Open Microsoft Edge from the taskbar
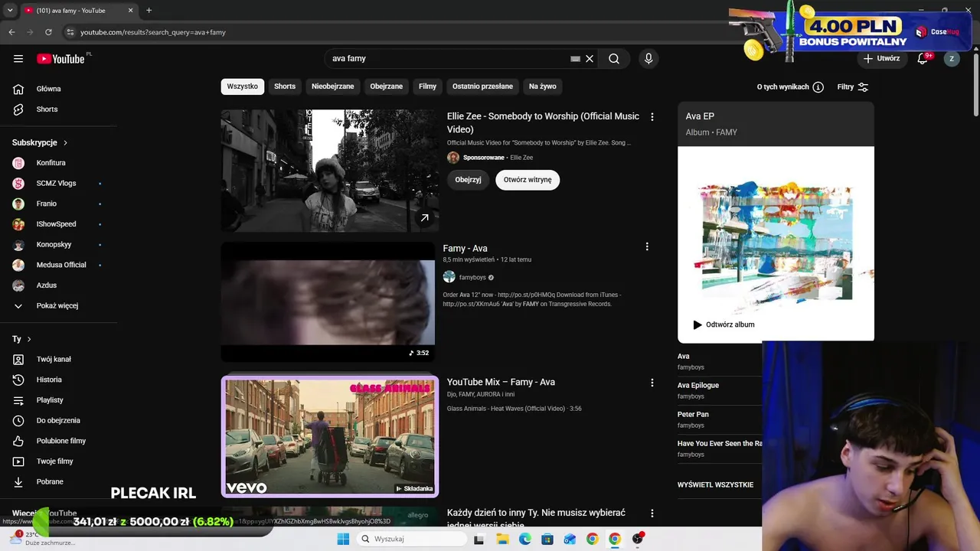The width and height of the screenshot is (980, 551). pos(525,539)
